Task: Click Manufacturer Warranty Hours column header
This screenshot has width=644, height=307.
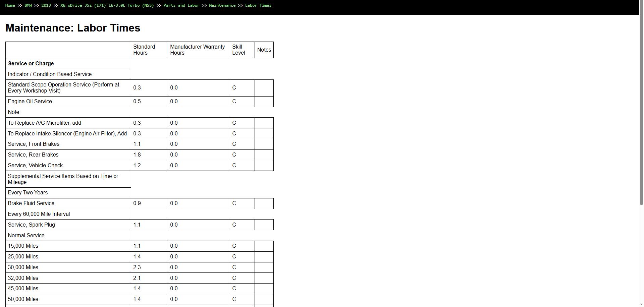Action: point(199,50)
